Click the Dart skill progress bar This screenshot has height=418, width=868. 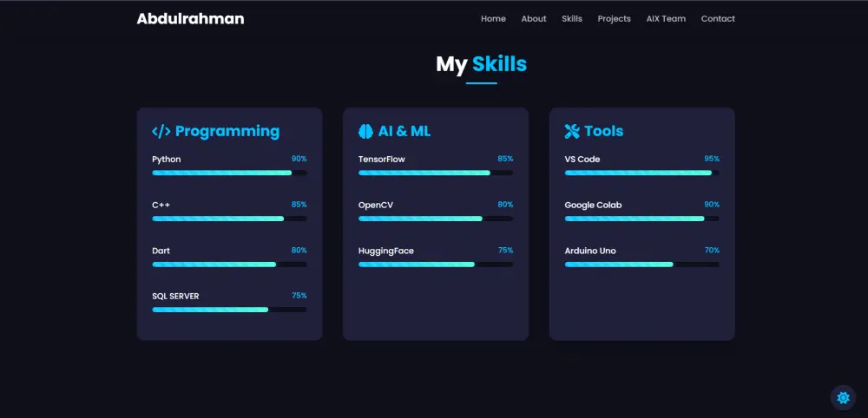tap(229, 265)
